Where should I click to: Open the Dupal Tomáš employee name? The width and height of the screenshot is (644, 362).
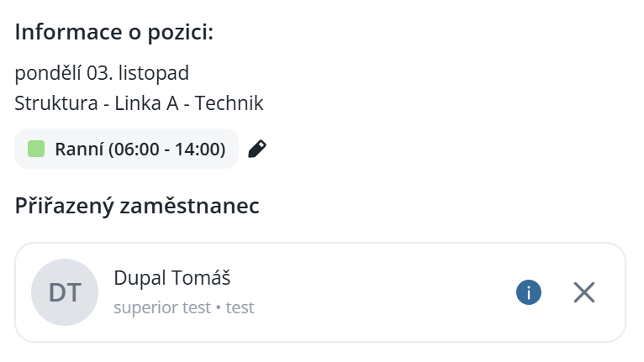pyautogui.click(x=172, y=278)
